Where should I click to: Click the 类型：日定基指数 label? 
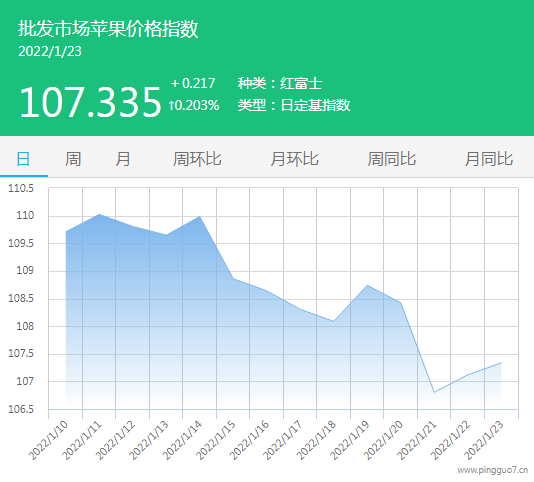click(294, 105)
